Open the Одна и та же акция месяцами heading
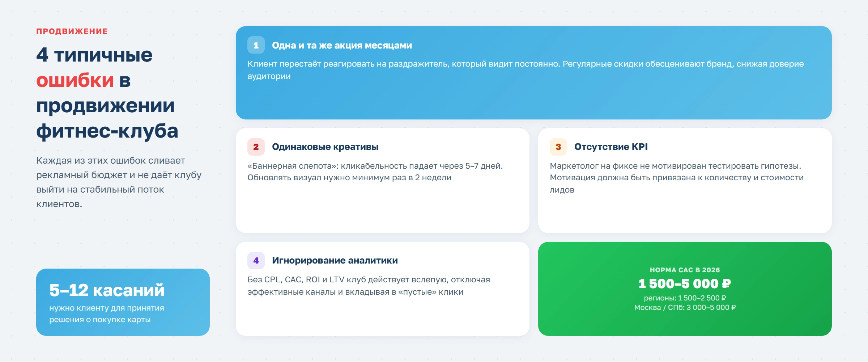 [x=341, y=46]
